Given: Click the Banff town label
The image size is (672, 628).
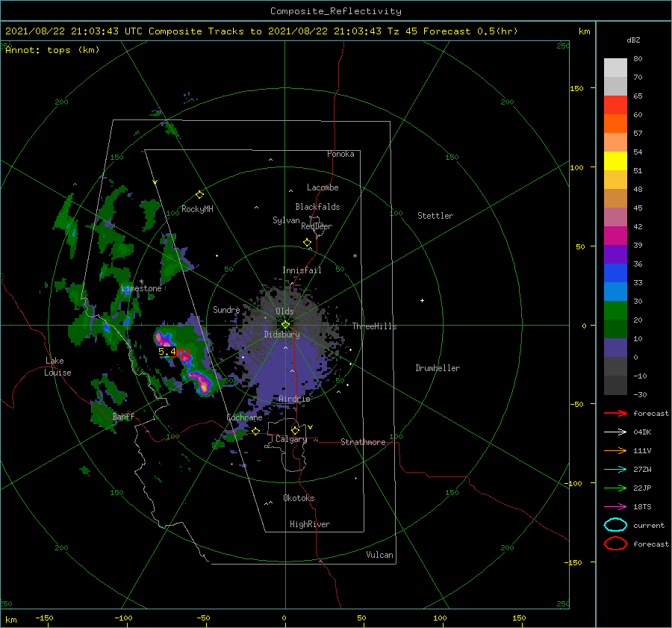Looking at the screenshot, I should (x=123, y=416).
